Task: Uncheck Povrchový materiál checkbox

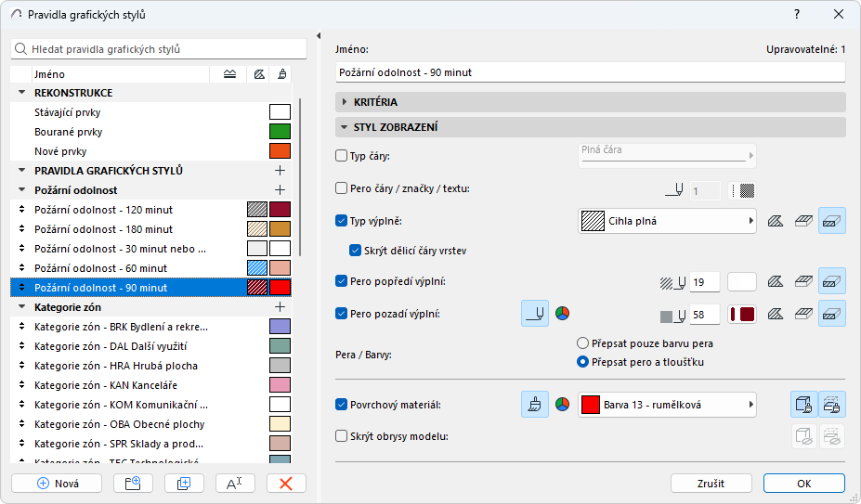Action: (x=342, y=405)
